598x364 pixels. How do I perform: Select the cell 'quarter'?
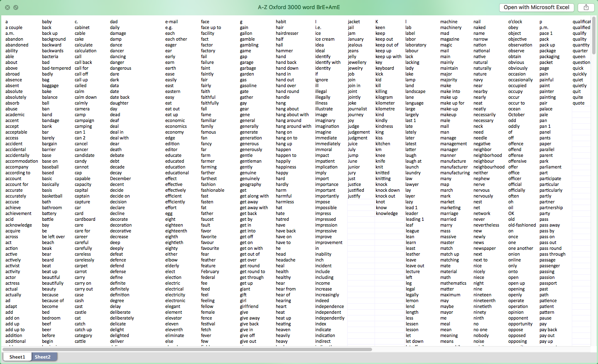point(580,51)
